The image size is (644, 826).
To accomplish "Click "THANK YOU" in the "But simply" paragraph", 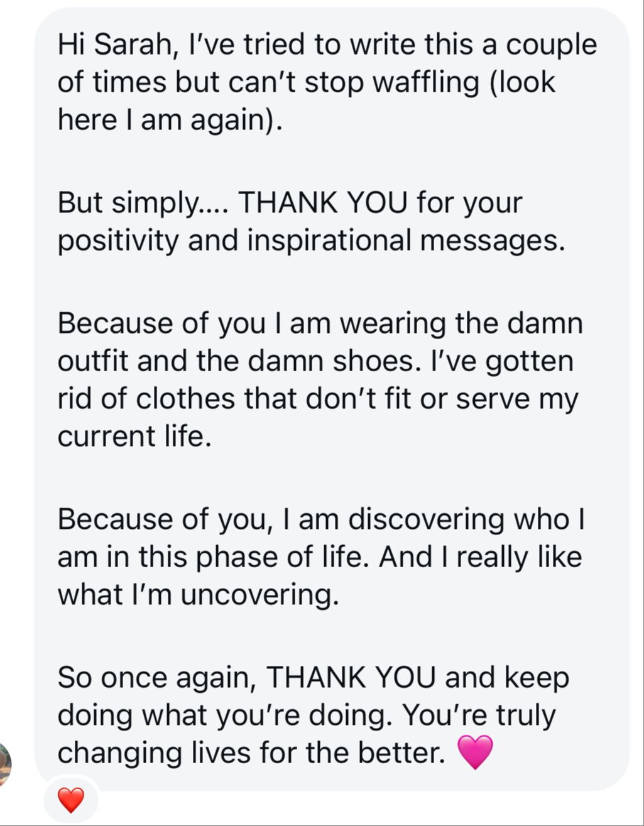I will pos(324,203).
